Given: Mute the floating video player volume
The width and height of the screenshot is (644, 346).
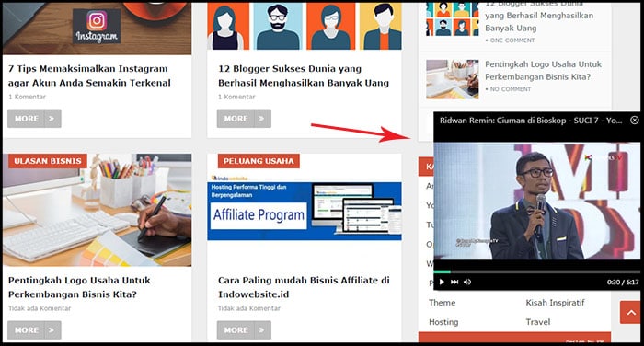Looking at the screenshot, I should (x=467, y=282).
